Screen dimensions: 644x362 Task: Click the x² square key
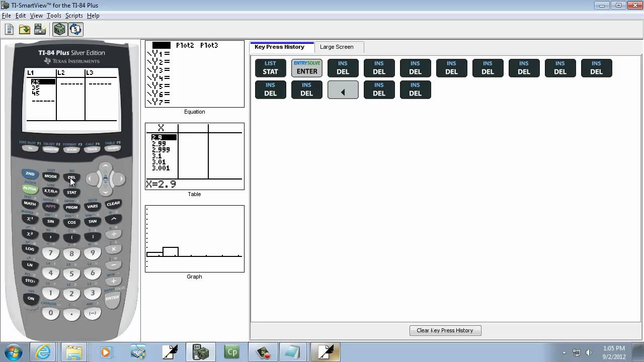click(x=30, y=234)
